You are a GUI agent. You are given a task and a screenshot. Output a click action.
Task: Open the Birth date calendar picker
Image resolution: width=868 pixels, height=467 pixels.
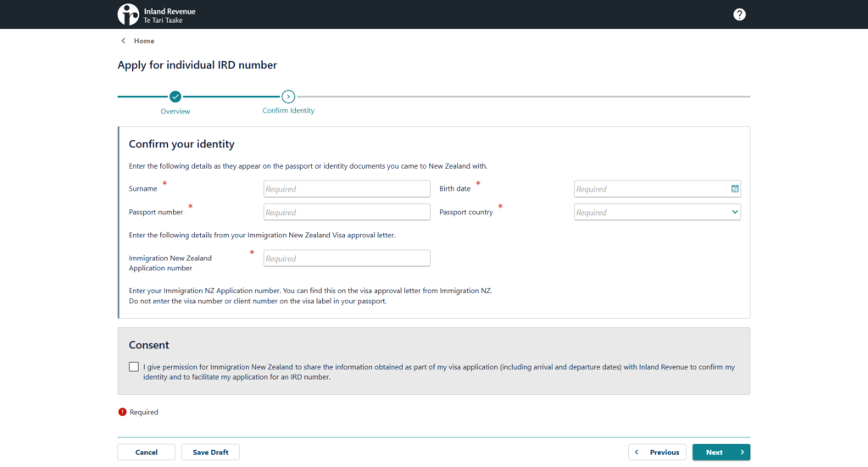pyautogui.click(x=735, y=189)
